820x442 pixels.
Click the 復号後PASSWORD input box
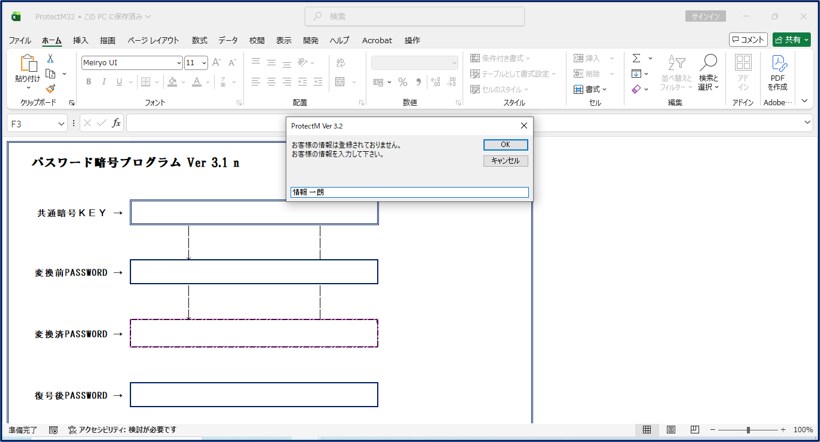pos(254,395)
